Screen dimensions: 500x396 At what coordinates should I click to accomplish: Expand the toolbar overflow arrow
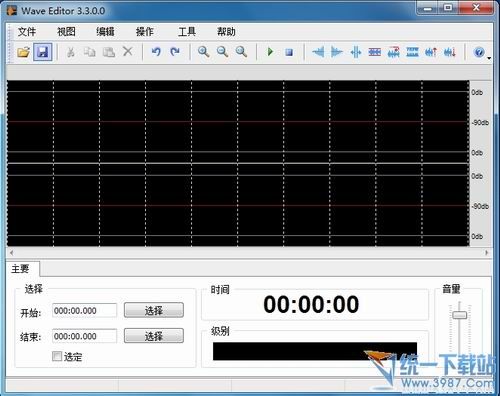(x=489, y=58)
